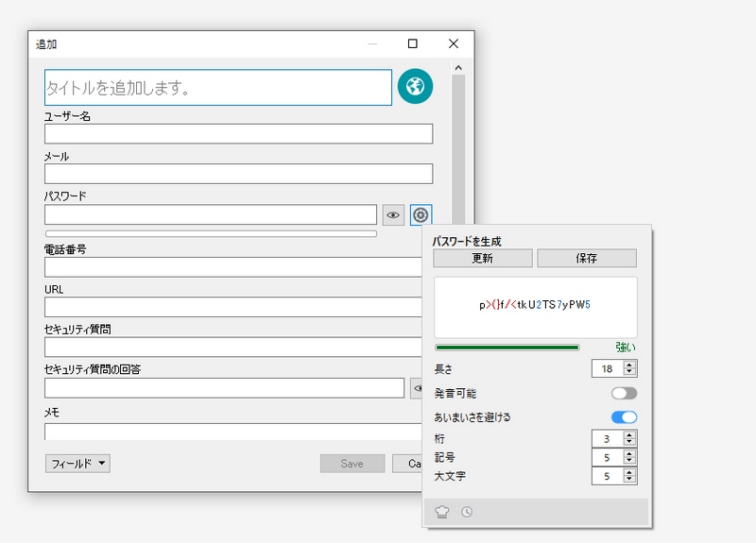Maximize the 追加 window
The width and height of the screenshot is (756, 543).
pyautogui.click(x=413, y=43)
